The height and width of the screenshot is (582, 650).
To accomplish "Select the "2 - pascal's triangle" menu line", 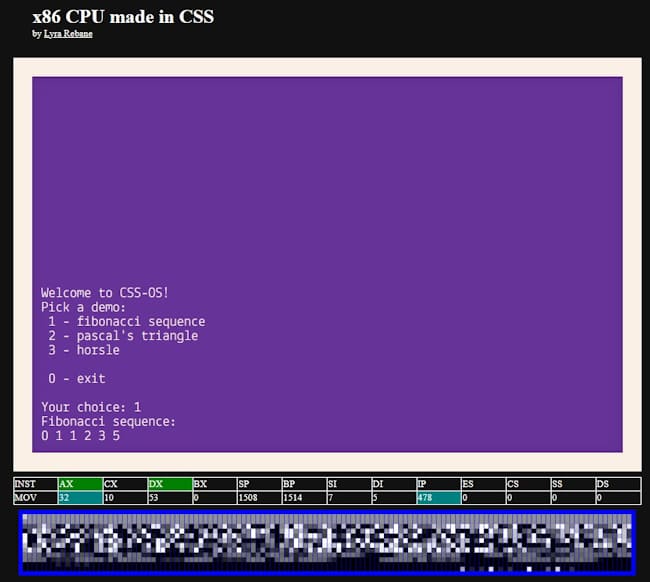I will click(123, 336).
